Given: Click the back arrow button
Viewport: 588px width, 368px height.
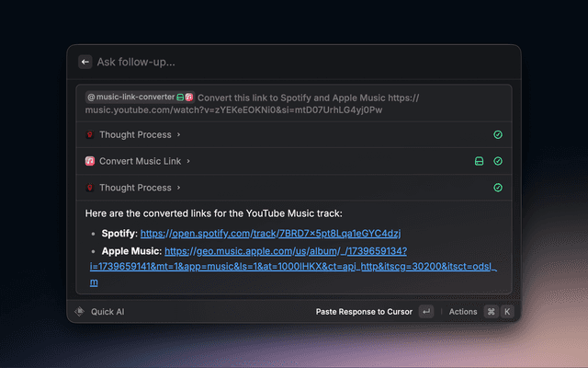Looking at the screenshot, I should point(85,63).
